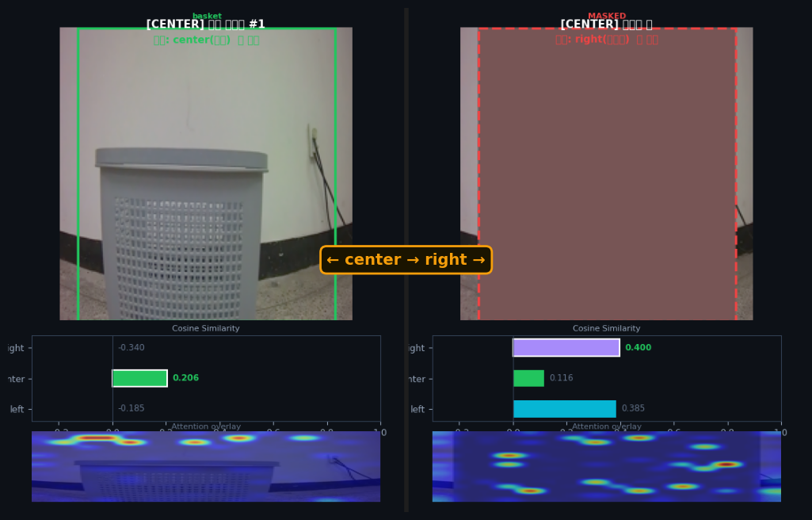Click the "left" axis label in the right chart
Viewport: 812px width, 520px height.
click(417, 409)
